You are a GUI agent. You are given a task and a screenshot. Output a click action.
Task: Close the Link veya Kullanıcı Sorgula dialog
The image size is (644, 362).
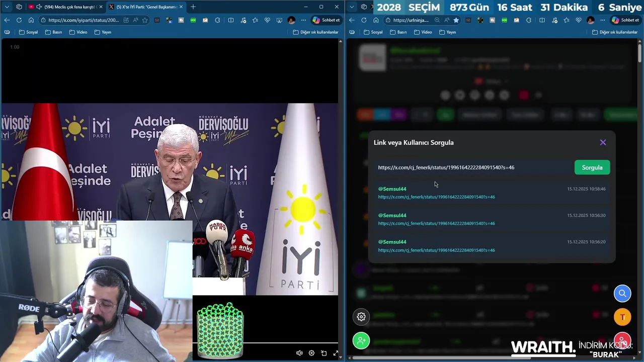603,142
